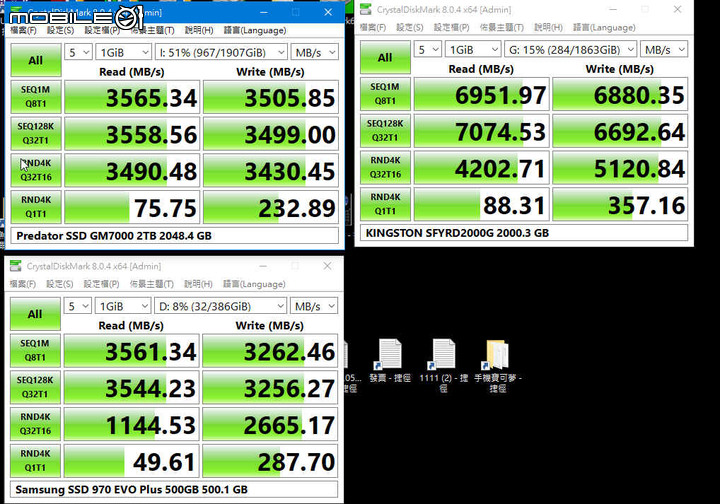Start SEQ128K Q32T1 test on Predator SSD
Screen dimensions: 720x504
point(36,134)
